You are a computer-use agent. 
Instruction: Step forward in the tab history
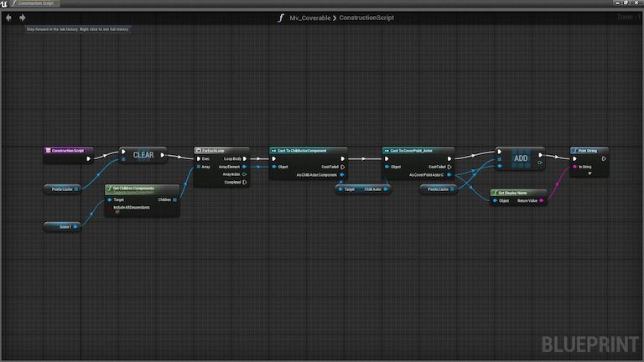23,18
